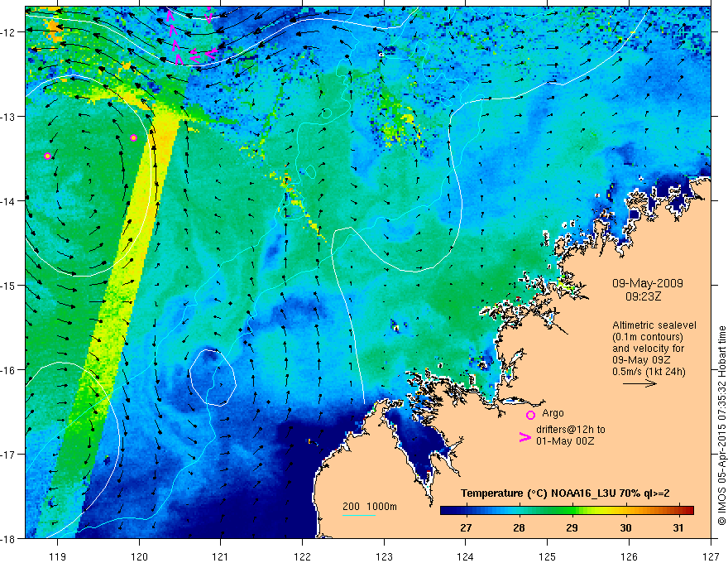Click the 'and velocity for' caption line
Image resolution: width=728 pixels, height=563 pixels.
click(648, 349)
